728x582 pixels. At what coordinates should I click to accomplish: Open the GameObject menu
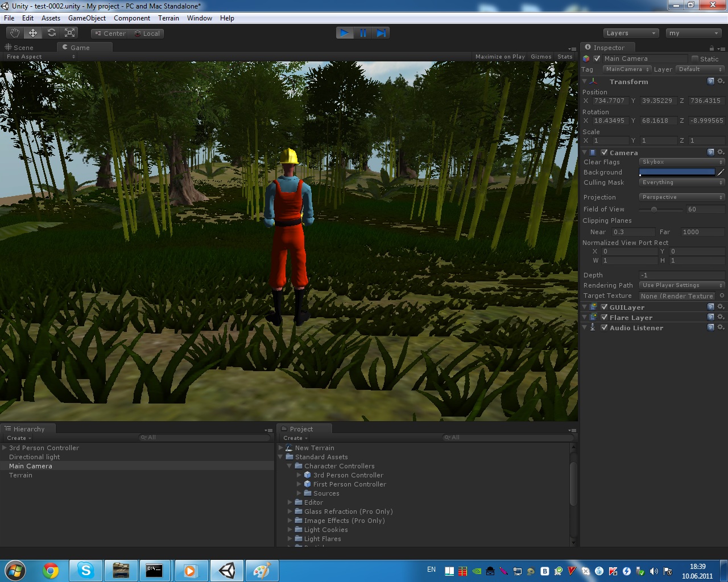[87, 18]
